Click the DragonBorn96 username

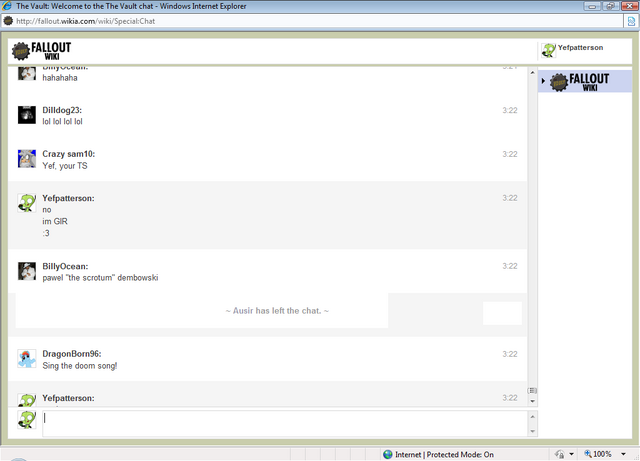[x=72, y=354]
